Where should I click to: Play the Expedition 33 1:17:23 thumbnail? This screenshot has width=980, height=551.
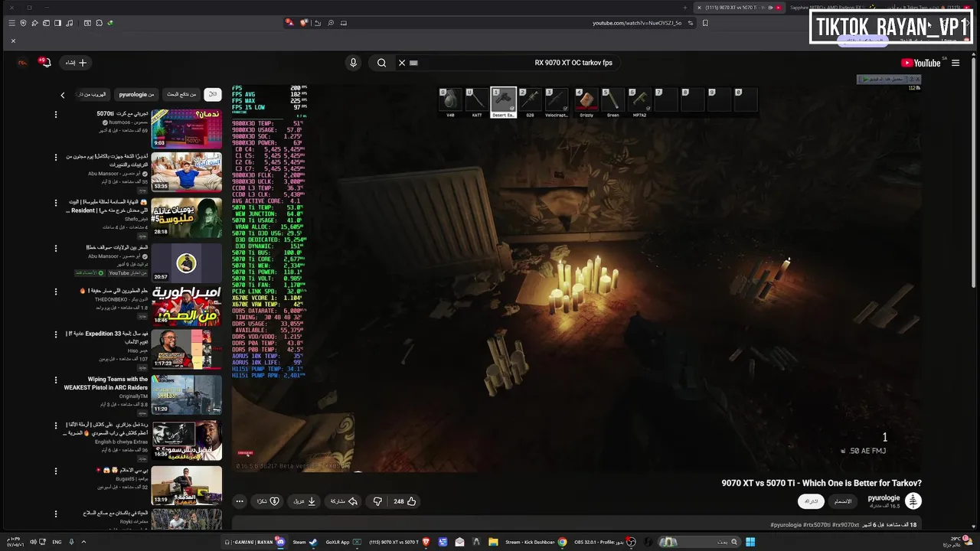pyautogui.click(x=186, y=350)
